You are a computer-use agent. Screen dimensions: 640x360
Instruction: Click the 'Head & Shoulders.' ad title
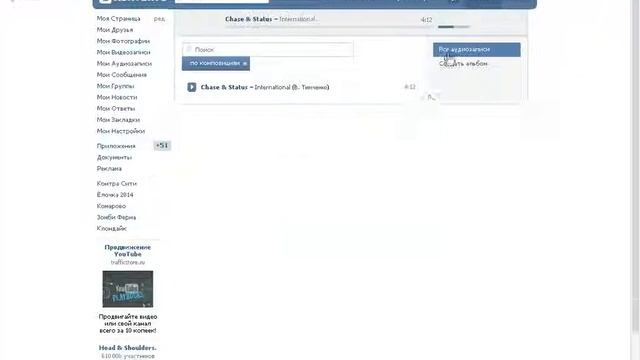click(128, 348)
